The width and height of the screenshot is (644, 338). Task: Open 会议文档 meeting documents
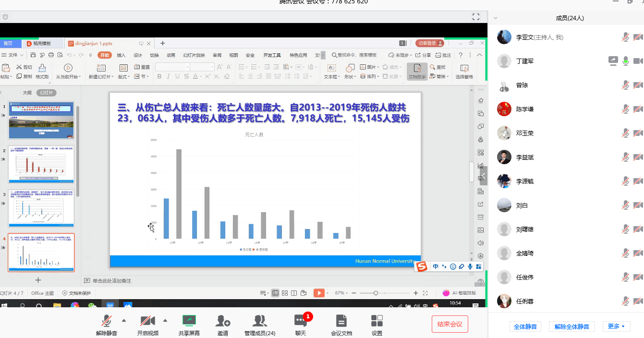pos(341,321)
